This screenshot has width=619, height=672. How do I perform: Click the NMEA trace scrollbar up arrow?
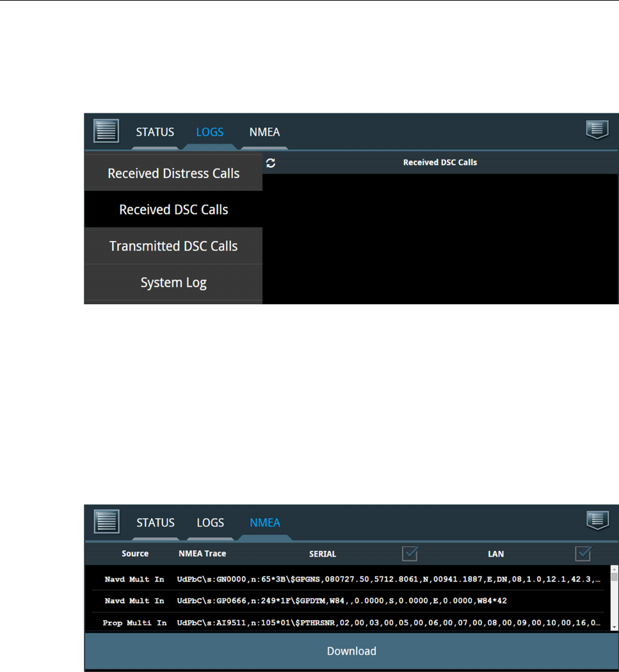click(x=615, y=569)
